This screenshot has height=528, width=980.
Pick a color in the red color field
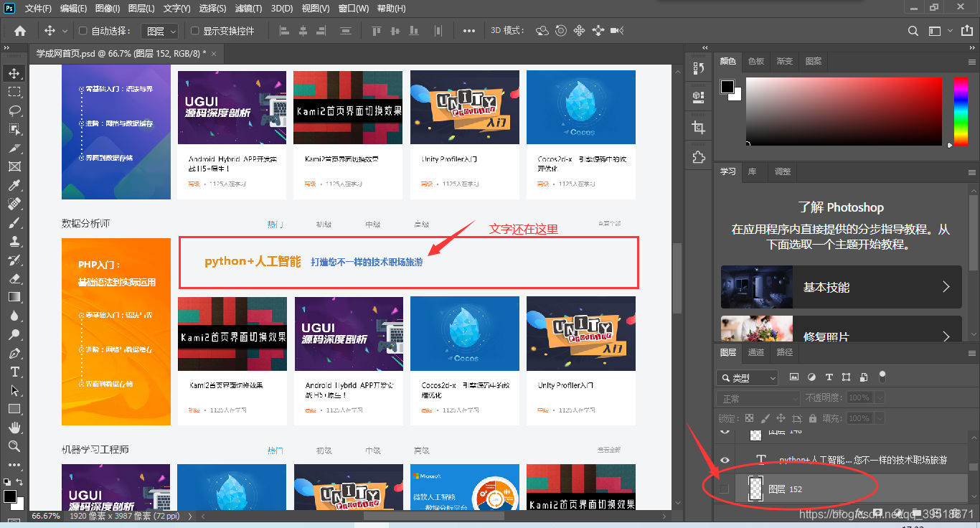click(844, 111)
